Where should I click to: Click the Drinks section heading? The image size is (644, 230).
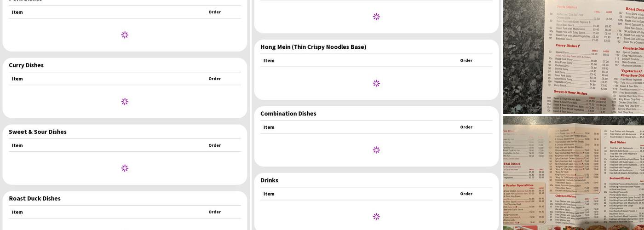pyautogui.click(x=269, y=180)
